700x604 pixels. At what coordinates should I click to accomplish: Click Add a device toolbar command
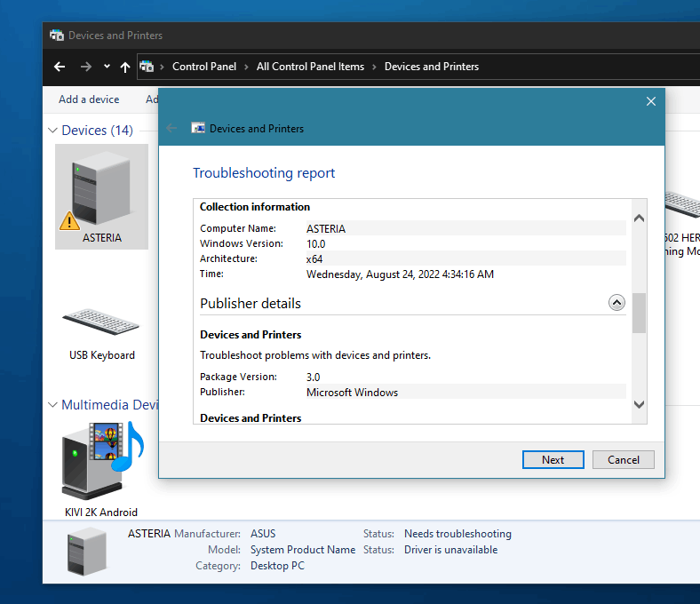[x=89, y=99]
